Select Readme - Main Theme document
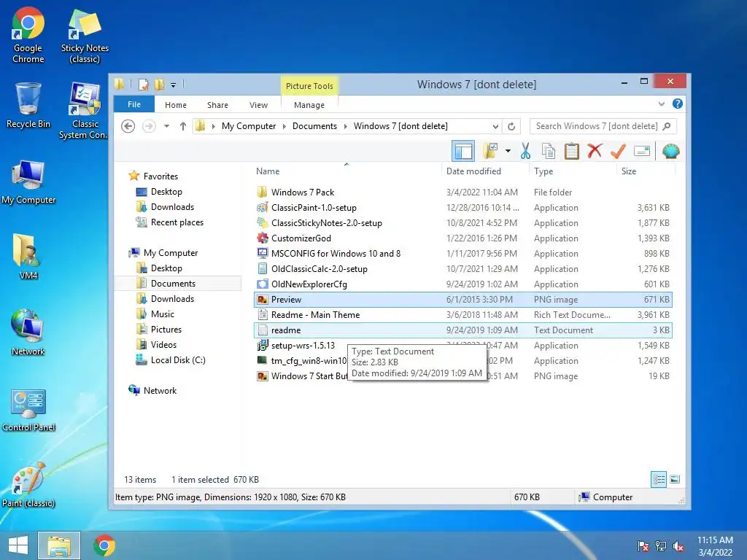This screenshot has height=560, width=747. 463,315
